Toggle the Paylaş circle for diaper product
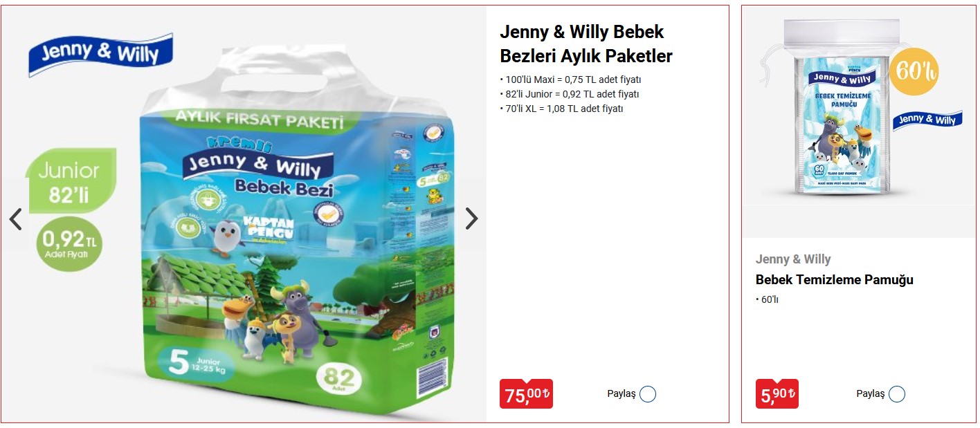 (648, 394)
